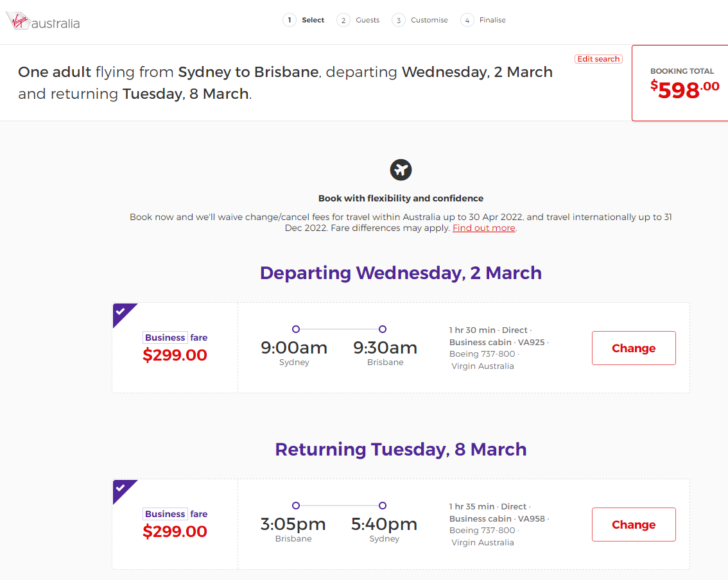Click step 3 circle for Customise

pos(399,20)
